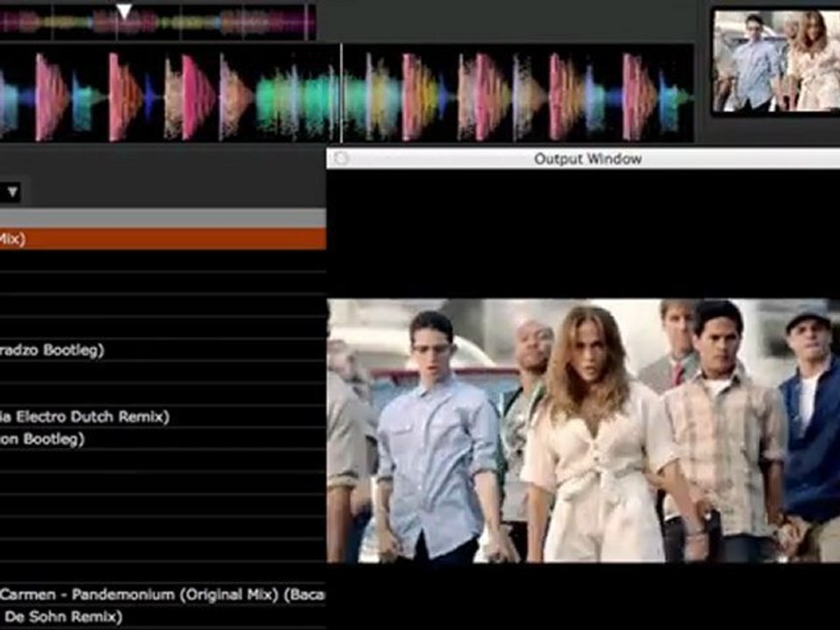Click the gray column header bar above the tracks

[x=163, y=219]
